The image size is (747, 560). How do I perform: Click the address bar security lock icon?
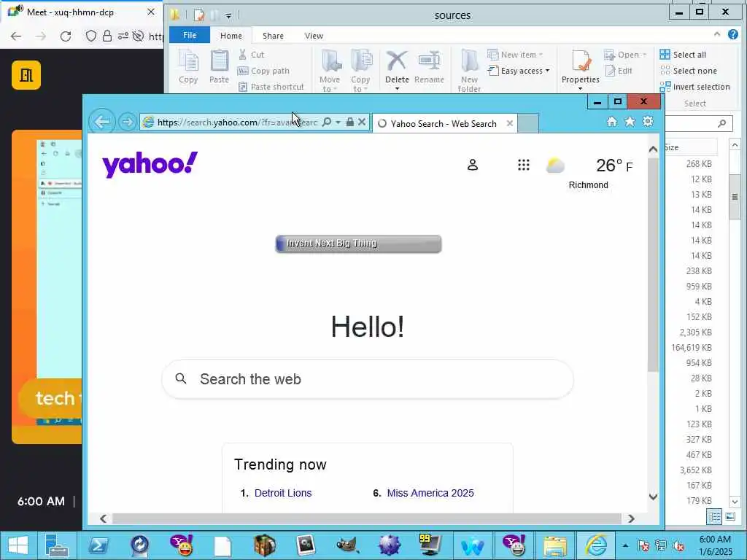click(349, 122)
